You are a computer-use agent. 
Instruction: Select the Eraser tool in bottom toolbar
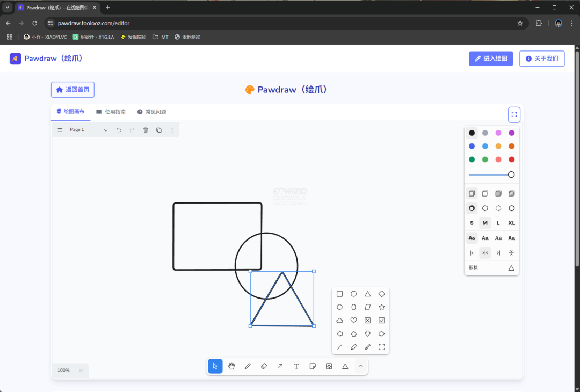click(264, 366)
